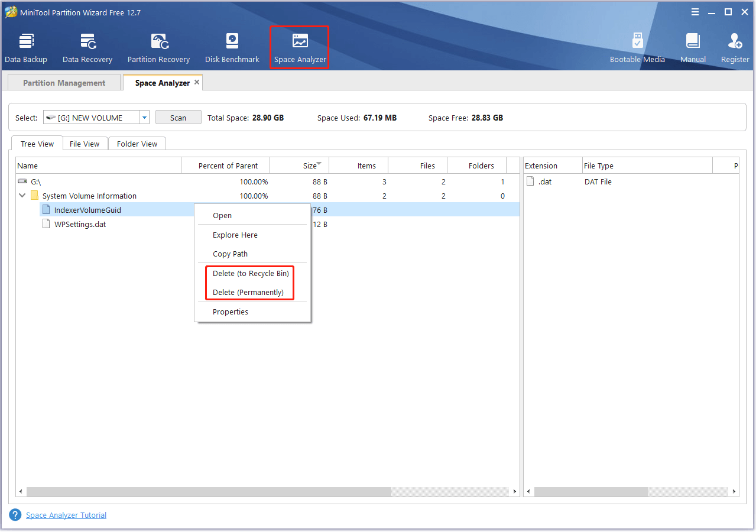756x532 pixels.
Task: Sort by the Extension column header
Action: (x=552, y=166)
